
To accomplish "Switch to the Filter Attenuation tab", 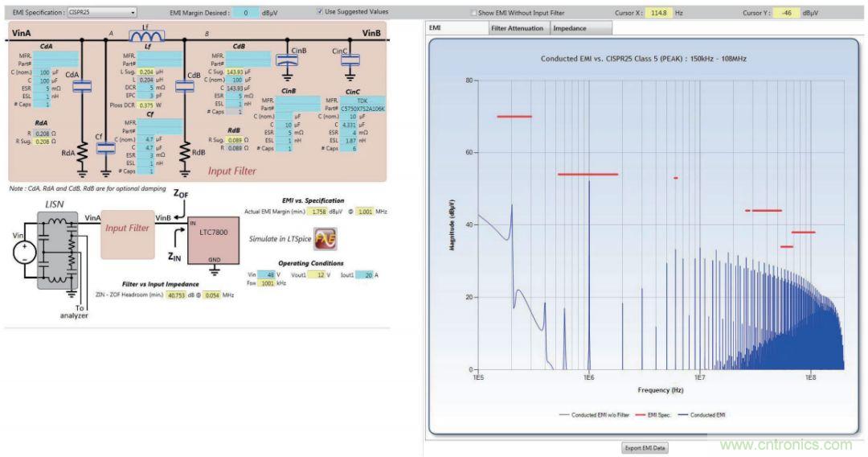I will pyautogui.click(x=518, y=28).
